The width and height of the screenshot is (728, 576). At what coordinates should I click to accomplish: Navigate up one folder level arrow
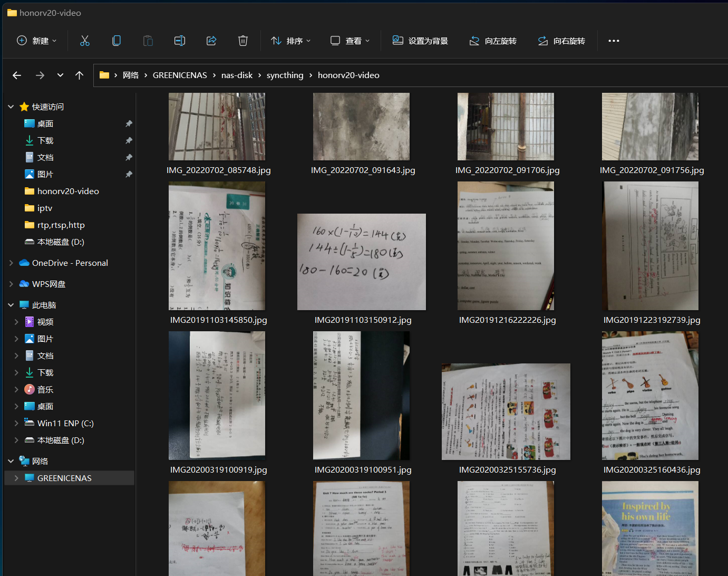coord(80,75)
